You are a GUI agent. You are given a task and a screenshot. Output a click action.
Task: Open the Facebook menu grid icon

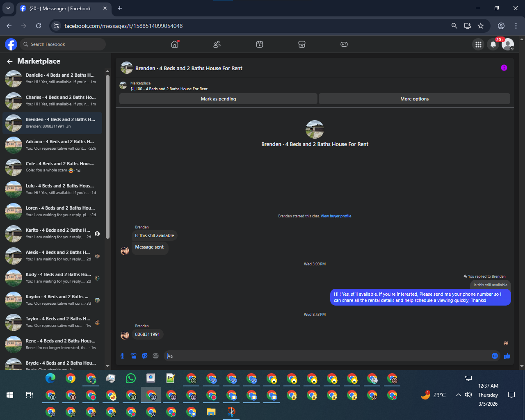(478, 44)
